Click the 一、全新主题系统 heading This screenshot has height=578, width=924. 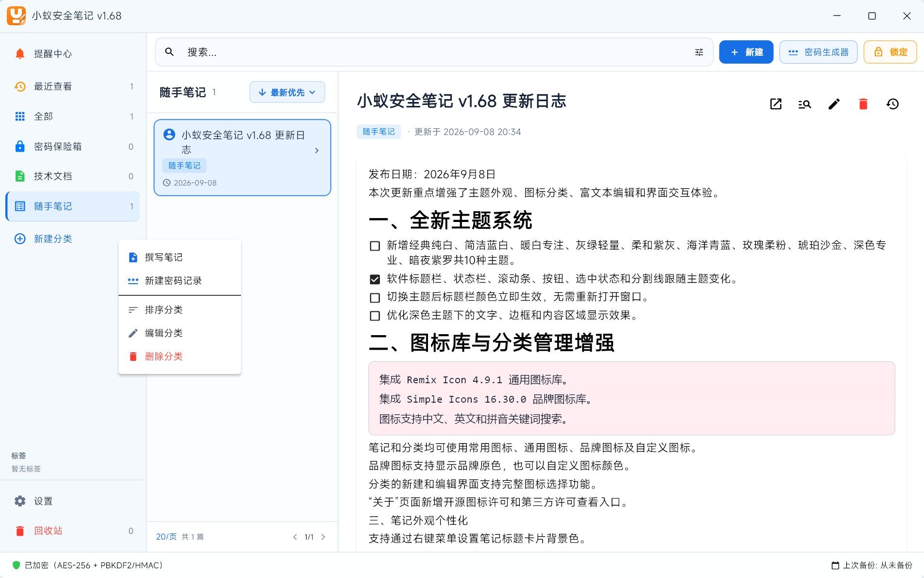[x=450, y=221]
